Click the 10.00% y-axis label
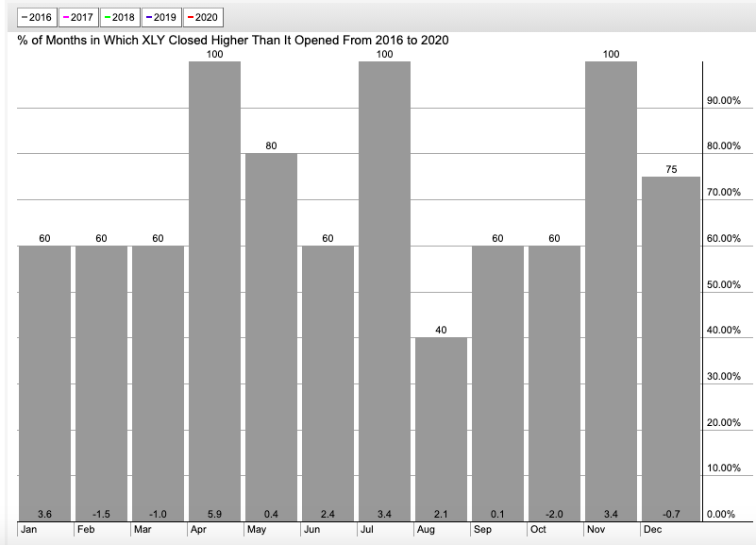756x545 pixels. (724, 468)
